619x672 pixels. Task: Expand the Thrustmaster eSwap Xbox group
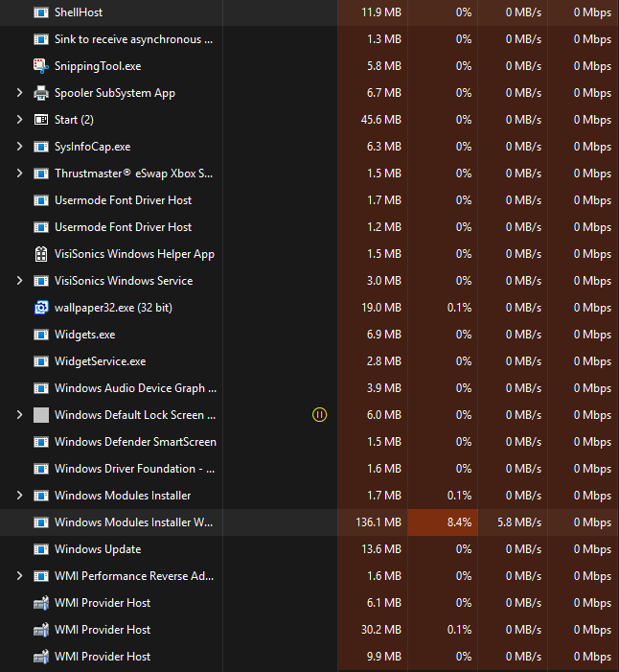coord(19,174)
